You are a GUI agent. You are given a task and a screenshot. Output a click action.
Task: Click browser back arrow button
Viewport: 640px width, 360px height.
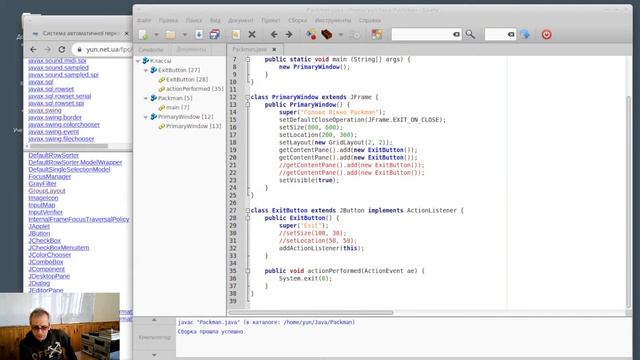coord(33,49)
